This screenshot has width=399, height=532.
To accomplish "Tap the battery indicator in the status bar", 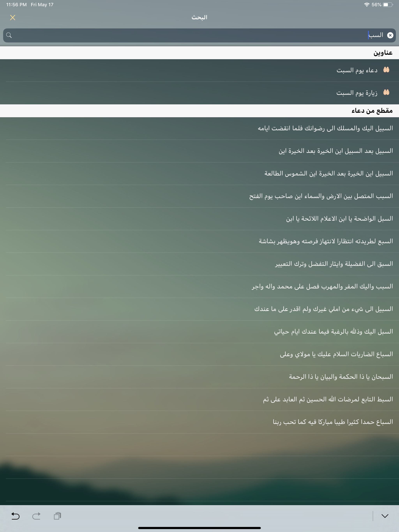I will point(388,4).
